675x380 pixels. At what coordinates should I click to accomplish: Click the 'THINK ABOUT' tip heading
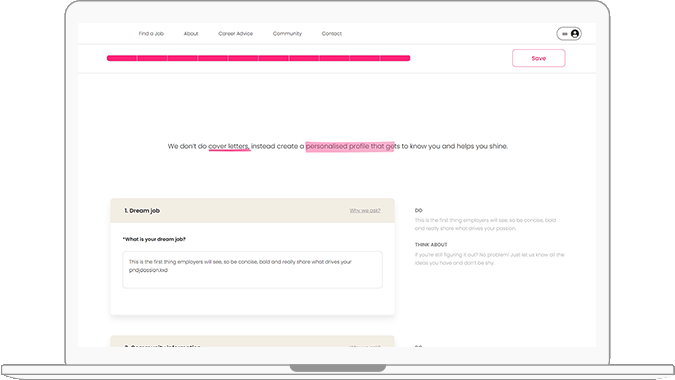(x=431, y=244)
